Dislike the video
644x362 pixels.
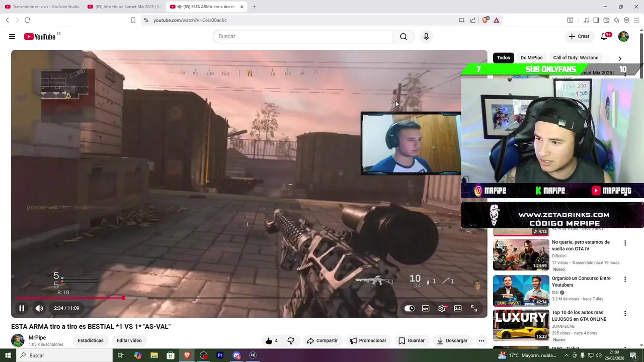(x=291, y=340)
